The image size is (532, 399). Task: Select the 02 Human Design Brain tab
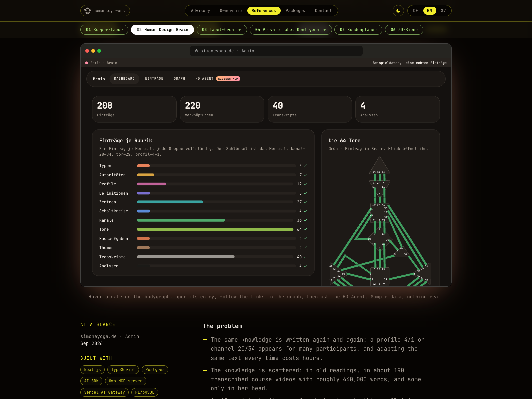coord(162,30)
